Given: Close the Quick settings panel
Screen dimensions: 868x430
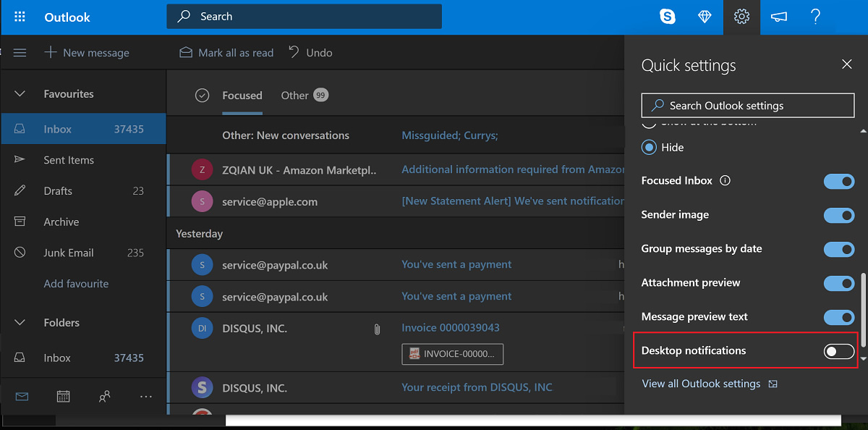Looking at the screenshot, I should 847,64.
